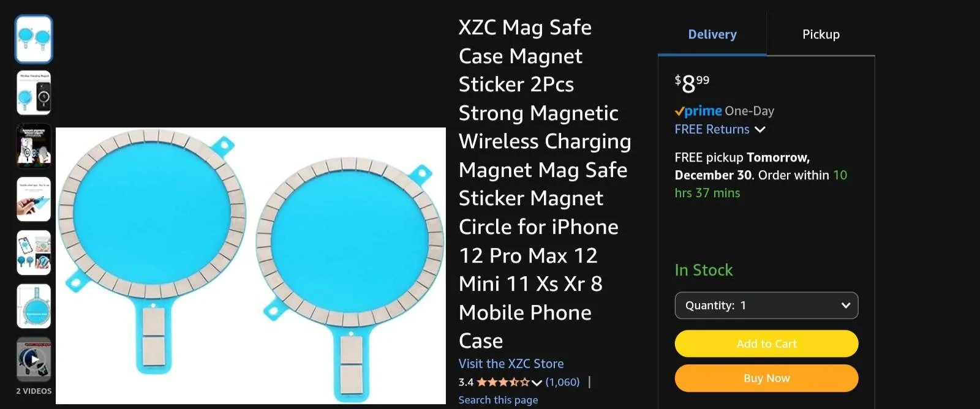
Task: Click Search this page
Action: [497, 400]
